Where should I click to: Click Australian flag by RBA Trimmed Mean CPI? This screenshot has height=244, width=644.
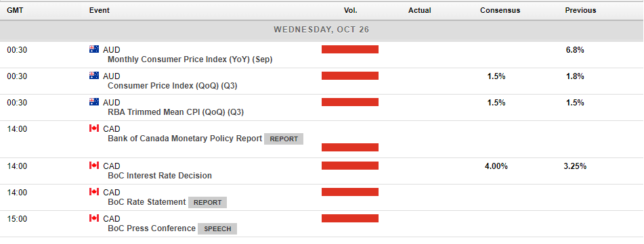point(94,102)
